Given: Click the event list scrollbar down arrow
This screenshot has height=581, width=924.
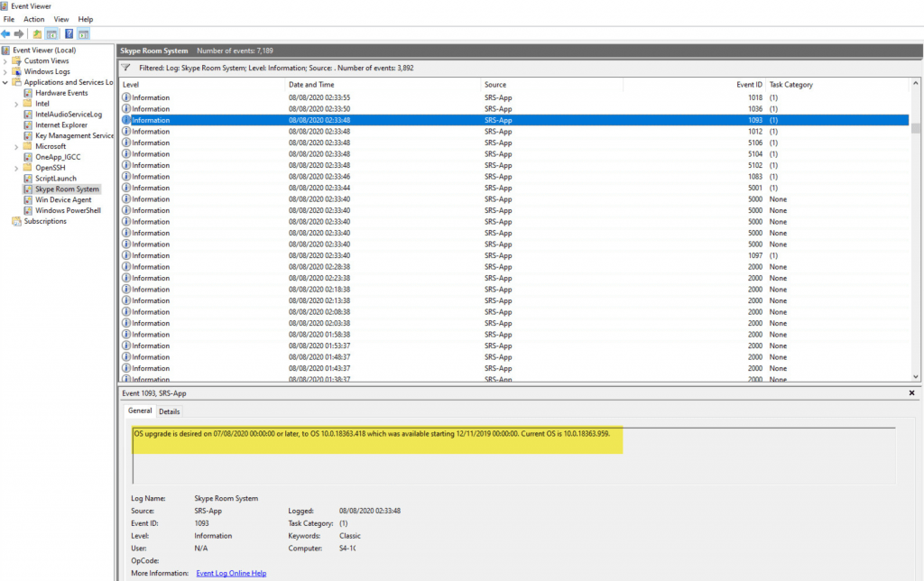Looking at the screenshot, I should (915, 376).
